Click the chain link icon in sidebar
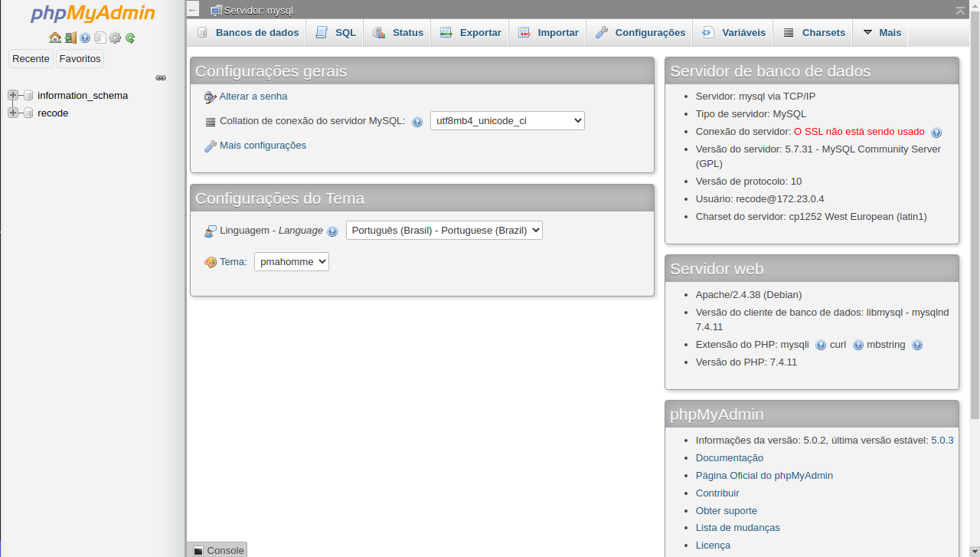 161,78
